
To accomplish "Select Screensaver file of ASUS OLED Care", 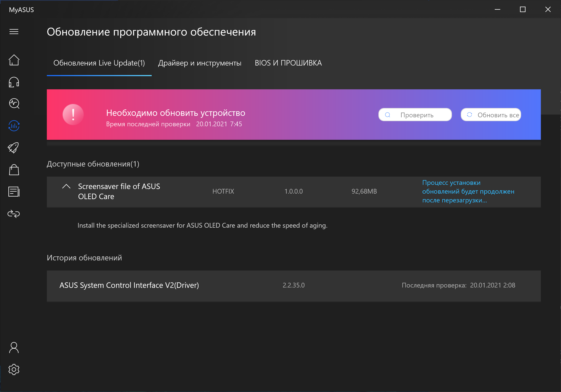I will (119, 191).
